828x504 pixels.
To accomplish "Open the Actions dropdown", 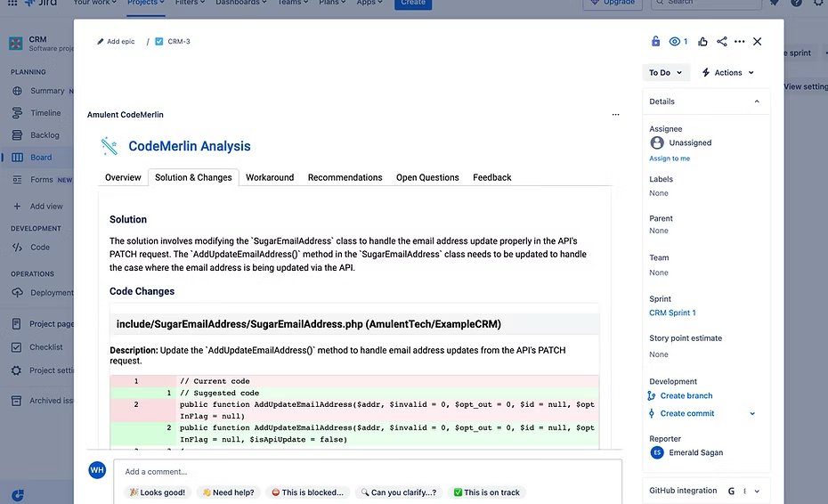I will pos(727,72).
